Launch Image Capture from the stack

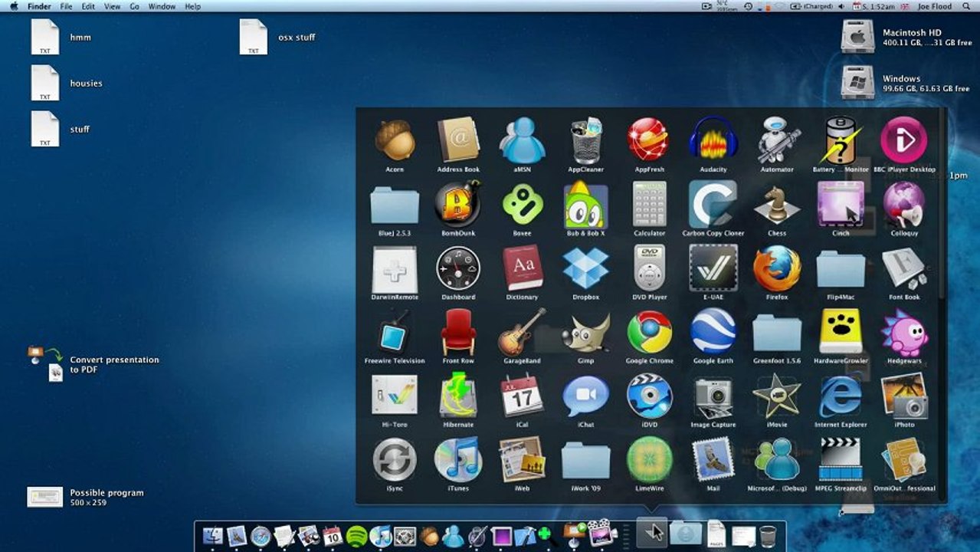pos(713,396)
